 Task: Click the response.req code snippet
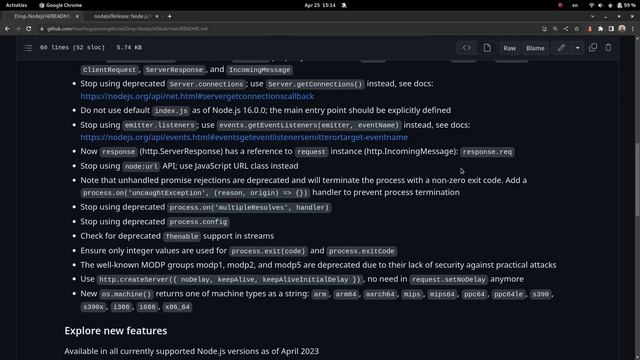487,152
